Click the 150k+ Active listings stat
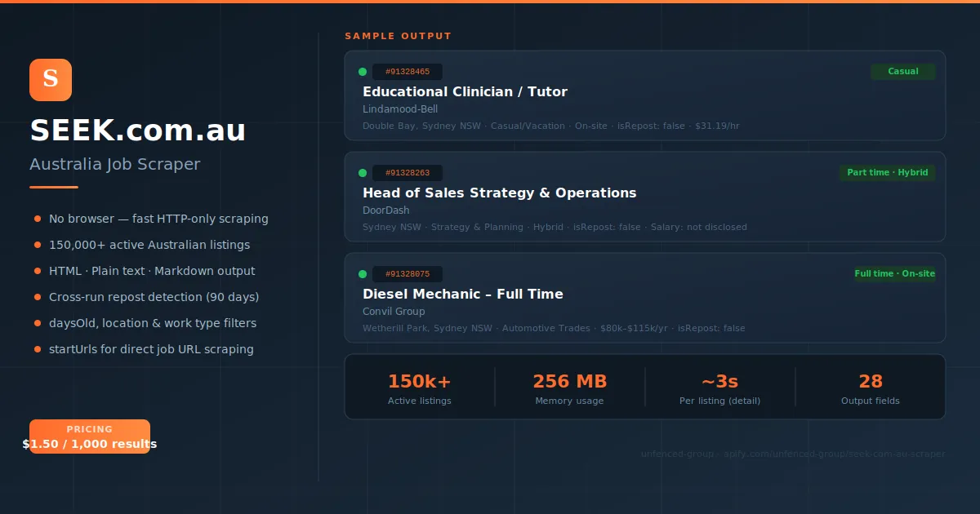 point(419,388)
